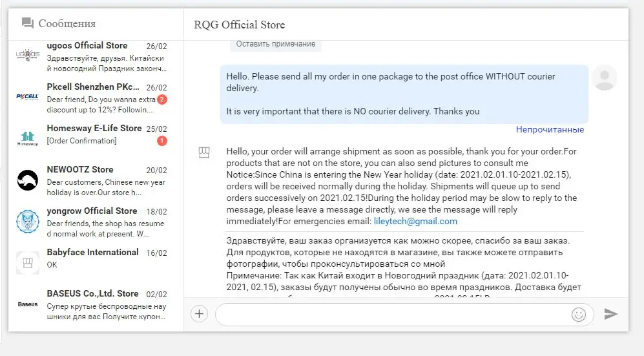Screen dimensions: 644x356
Task: Click the Homesway logo avatar
Action: (x=28, y=139)
